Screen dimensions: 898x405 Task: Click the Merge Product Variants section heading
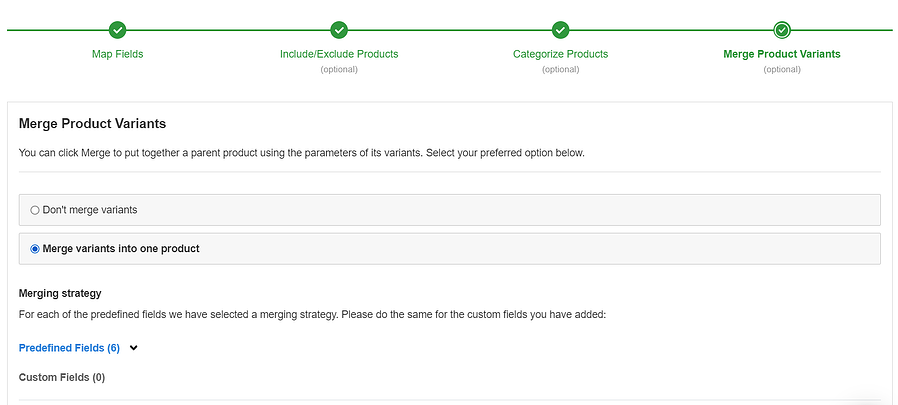tap(92, 124)
